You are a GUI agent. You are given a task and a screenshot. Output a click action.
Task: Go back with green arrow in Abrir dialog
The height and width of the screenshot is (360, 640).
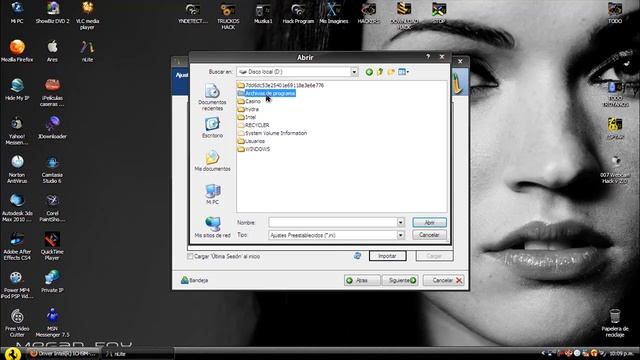[369, 72]
